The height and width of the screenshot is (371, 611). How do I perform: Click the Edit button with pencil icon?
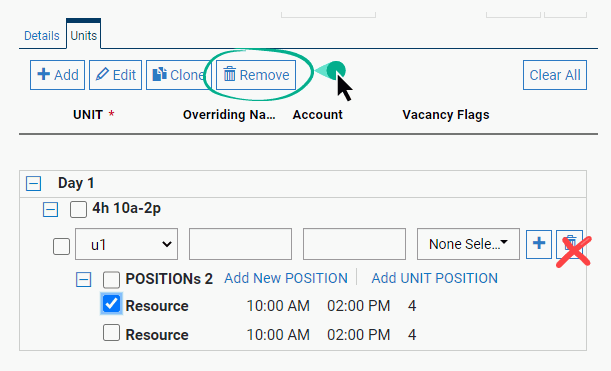click(x=115, y=75)
